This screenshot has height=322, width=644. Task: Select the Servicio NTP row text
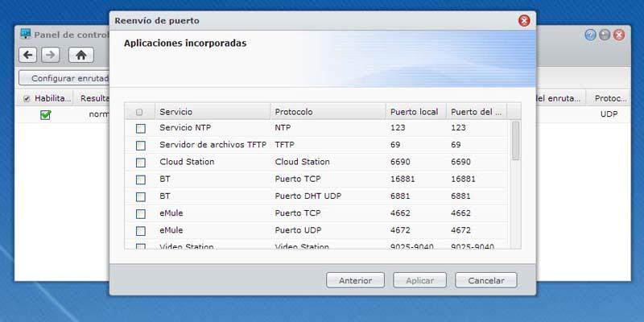(185, 128)
